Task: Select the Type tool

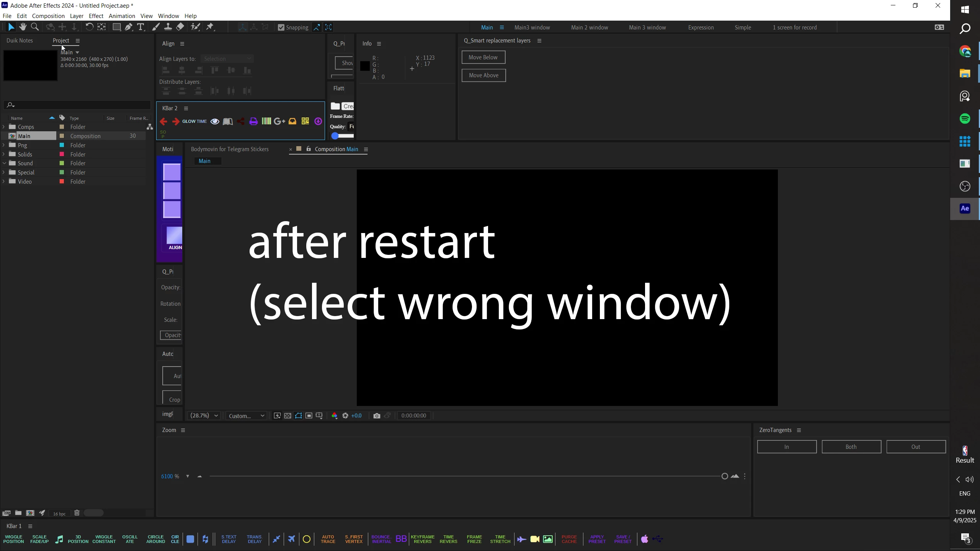Action: click(140, 27)
